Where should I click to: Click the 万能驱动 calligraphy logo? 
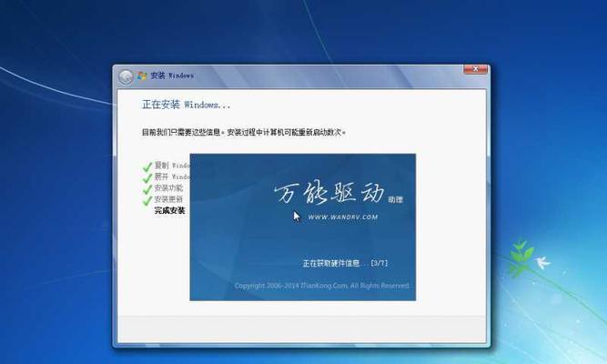[x=329, y=193]
